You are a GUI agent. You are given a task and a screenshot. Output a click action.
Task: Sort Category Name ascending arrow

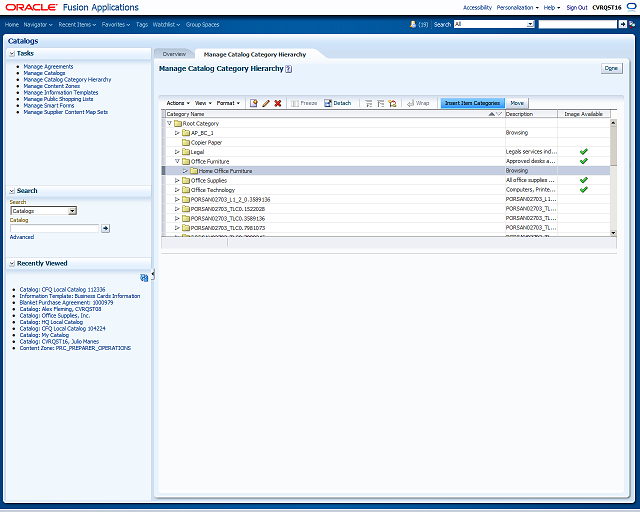[492, 114]
